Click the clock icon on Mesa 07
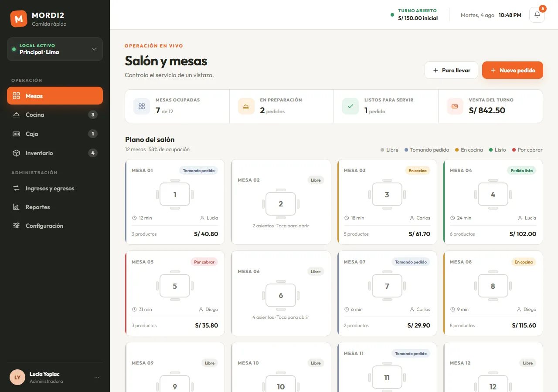The width and height of the screenshot is (558, 392). point(347,309)
